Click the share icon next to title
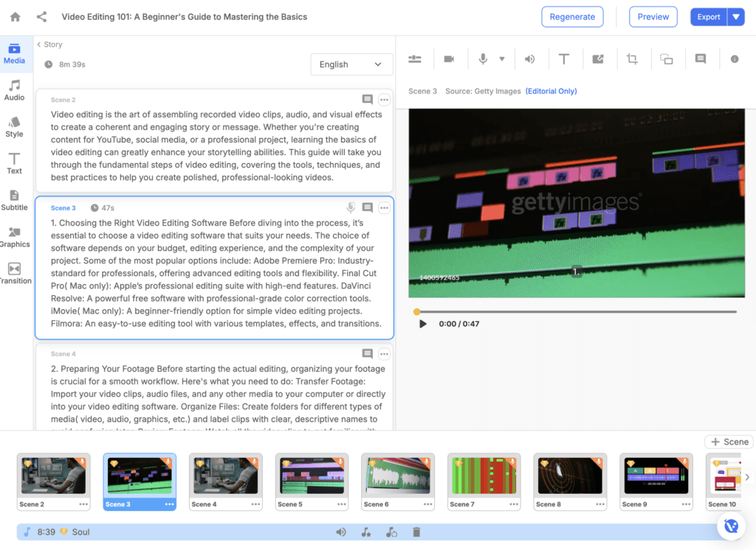The height and width of the screenshot is (550, 756). (x=42, y=17)
